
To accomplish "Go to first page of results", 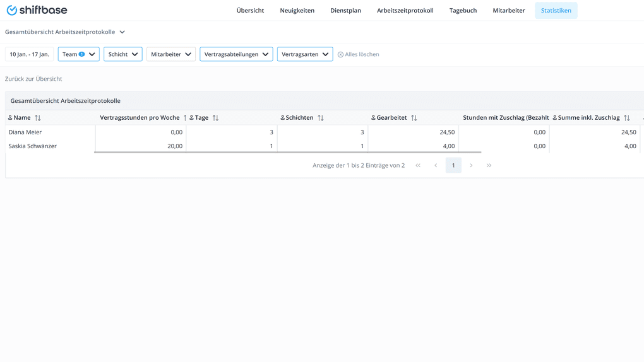I will click(x=418, y=165).
